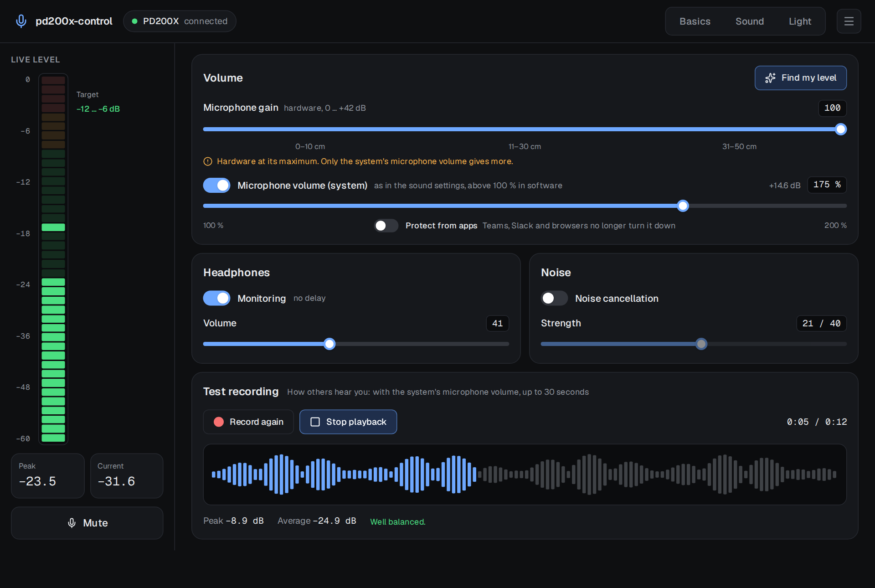Click the red record dot icon
The width and height of the screenshot is (875, 588).
coord(219,422)
